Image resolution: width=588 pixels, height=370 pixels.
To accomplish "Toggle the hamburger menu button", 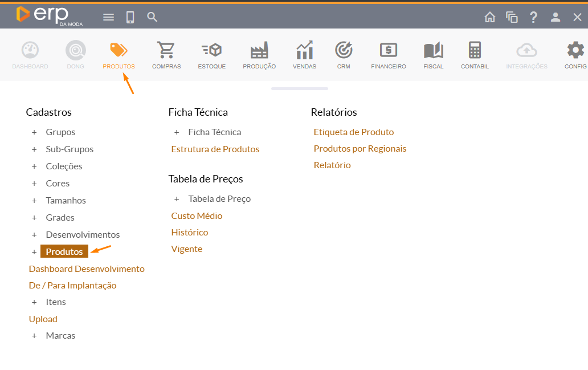I will coord(108,17).
